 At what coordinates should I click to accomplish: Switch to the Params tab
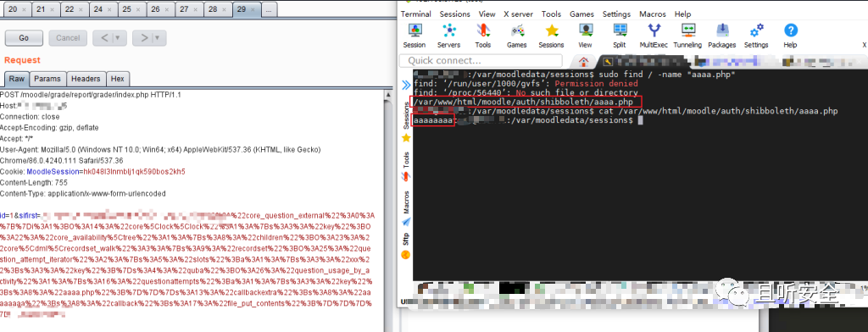click(x=47, y=79)
